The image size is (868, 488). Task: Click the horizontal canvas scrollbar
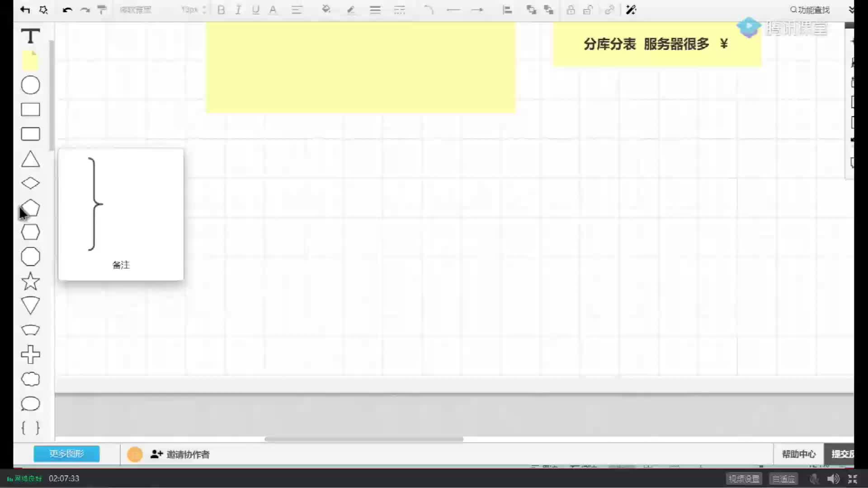coord(364,439)
